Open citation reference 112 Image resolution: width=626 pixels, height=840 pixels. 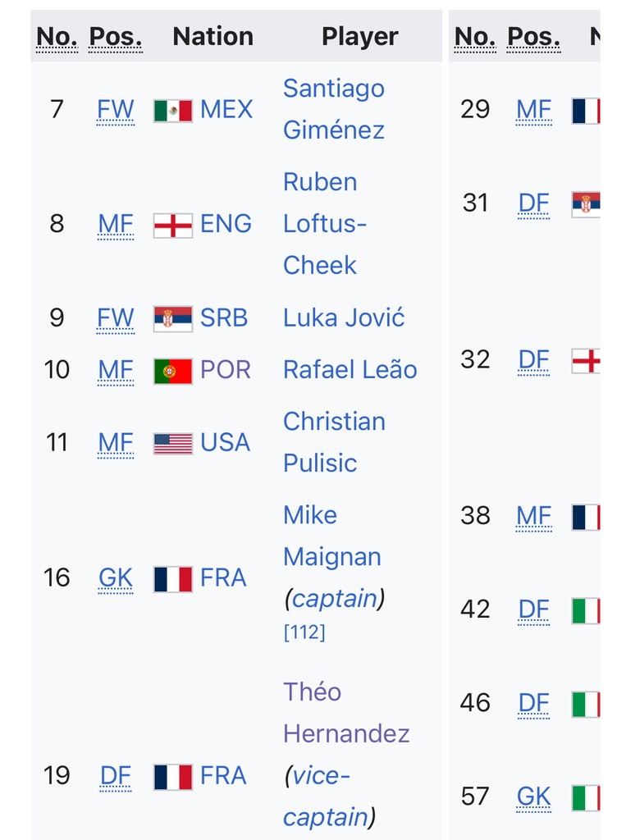304,632
